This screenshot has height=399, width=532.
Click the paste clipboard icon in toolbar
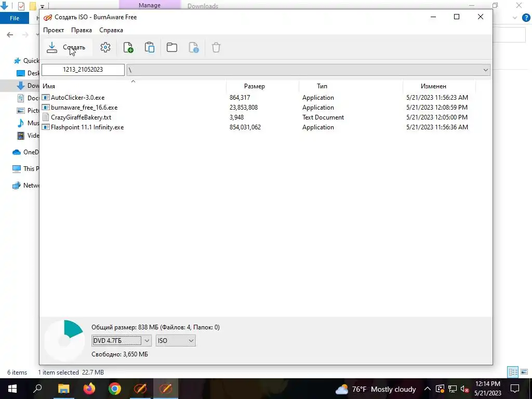tap(150, 47)
